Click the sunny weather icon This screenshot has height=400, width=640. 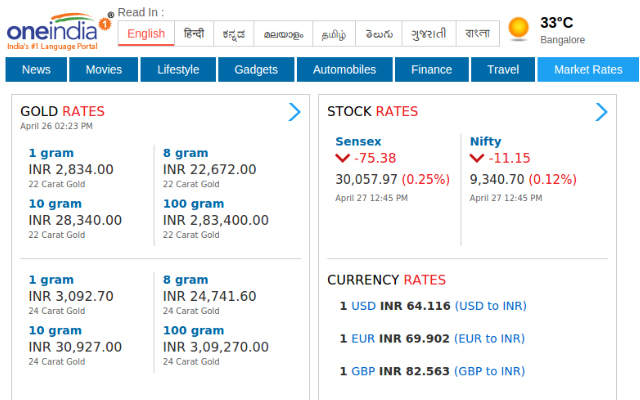pyautogui.click(x=518, y=28)
